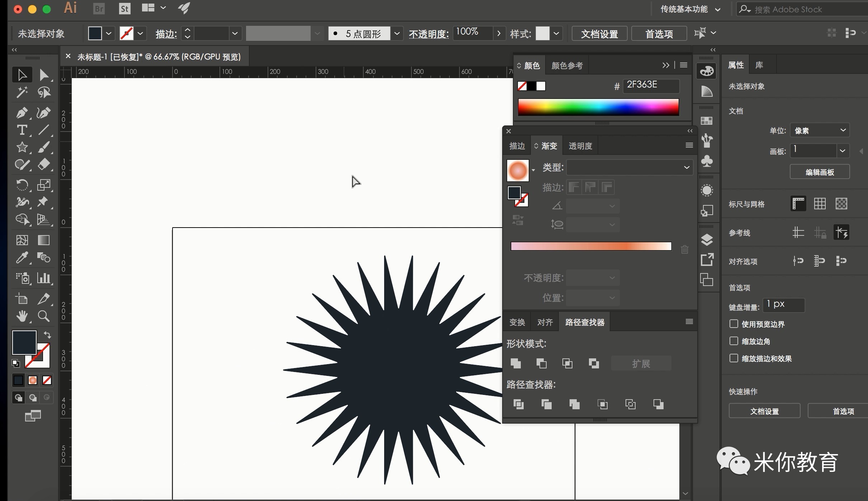
Task: Expand fill color dropdown in control bar
Action: (109, 34)
